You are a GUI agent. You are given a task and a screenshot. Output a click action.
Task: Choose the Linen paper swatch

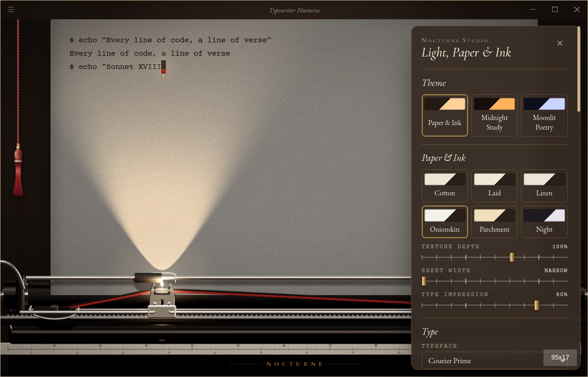click(x=544, y=186)
